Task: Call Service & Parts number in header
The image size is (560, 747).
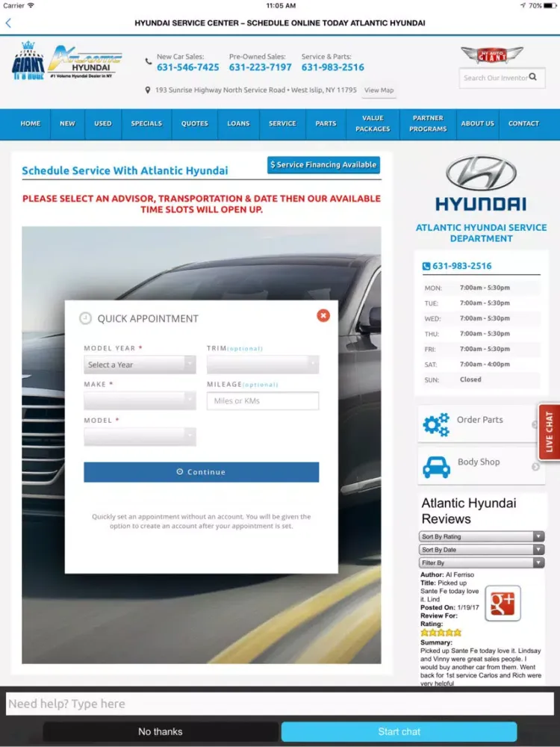Action: pyautogui.click(x=333, y=67)
